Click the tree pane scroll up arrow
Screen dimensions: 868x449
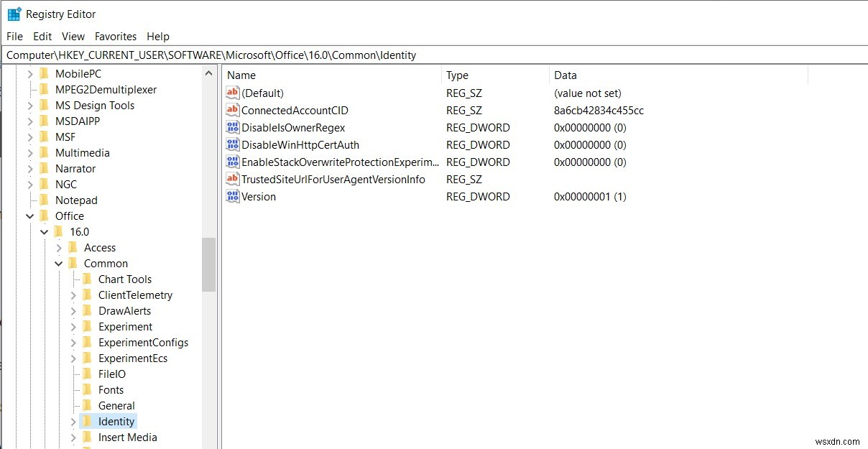click(208, 73)
